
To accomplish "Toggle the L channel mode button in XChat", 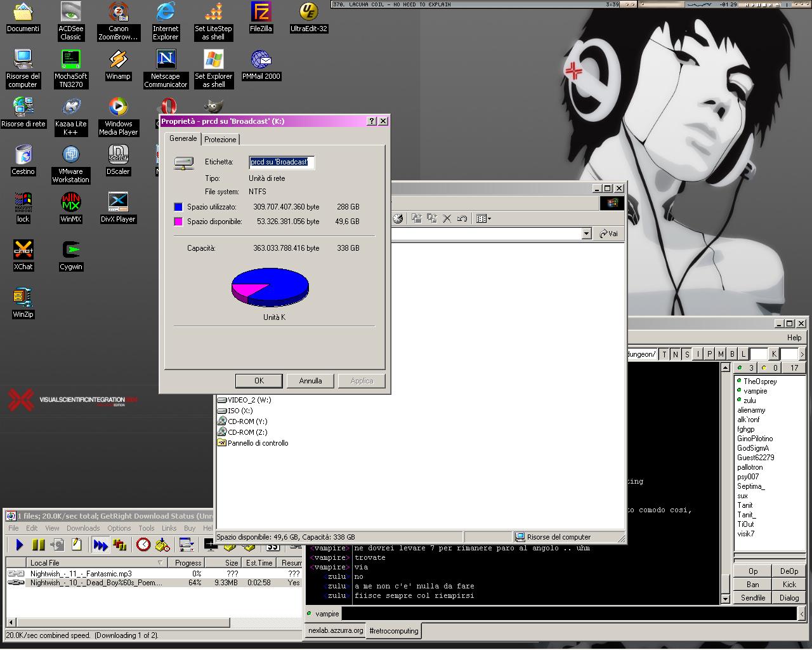I will [744, 354].
